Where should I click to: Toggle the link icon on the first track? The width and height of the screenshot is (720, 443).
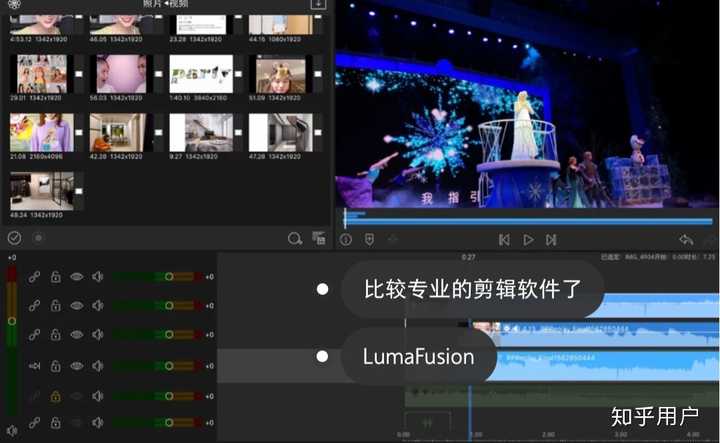coord(34,277)
